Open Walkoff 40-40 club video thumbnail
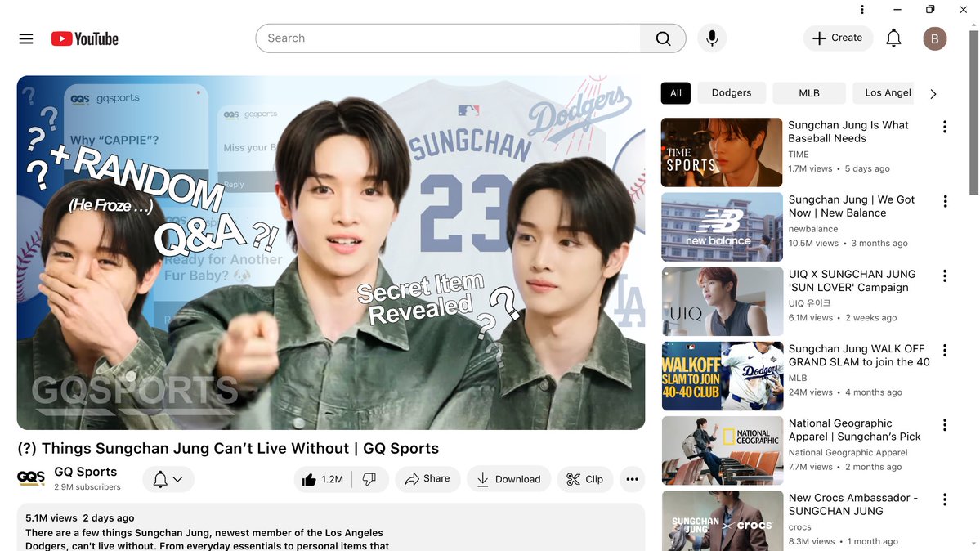The image size is (980, 551). [722, 376]
